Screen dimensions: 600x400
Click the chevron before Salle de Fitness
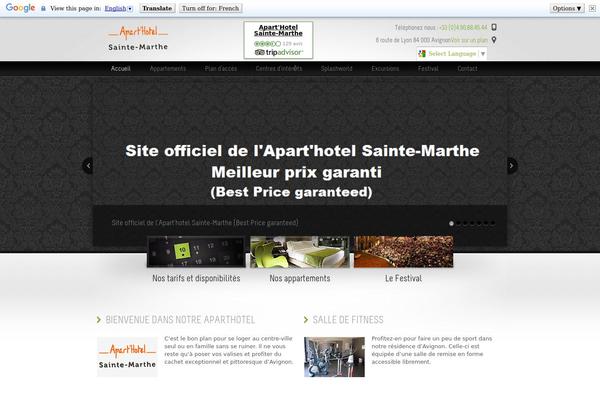[x=306, y=320]
